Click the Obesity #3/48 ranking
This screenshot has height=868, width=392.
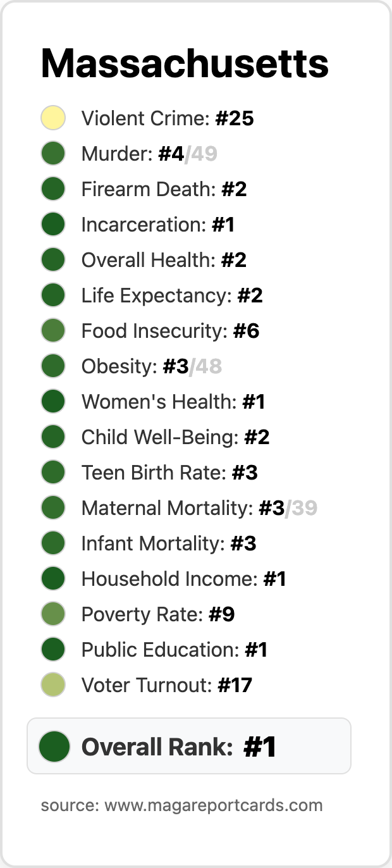point(152,366)
